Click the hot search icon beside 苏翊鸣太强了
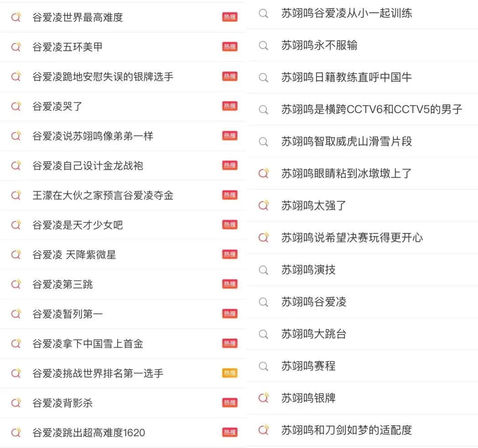Screen dimensions: 478x448 click(264, 206)
